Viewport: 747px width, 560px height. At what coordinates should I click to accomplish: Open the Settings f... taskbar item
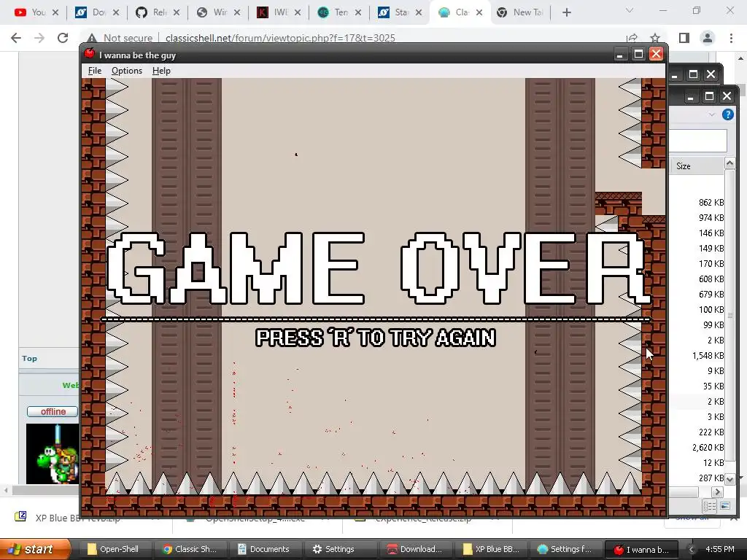tap(565, 549)
